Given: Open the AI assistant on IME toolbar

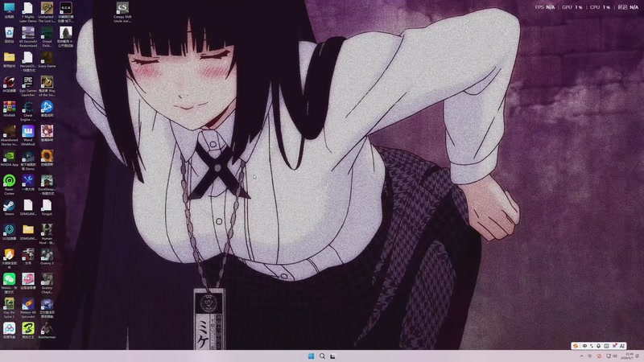Looking at the screenshot, I should tap(621, 346).
